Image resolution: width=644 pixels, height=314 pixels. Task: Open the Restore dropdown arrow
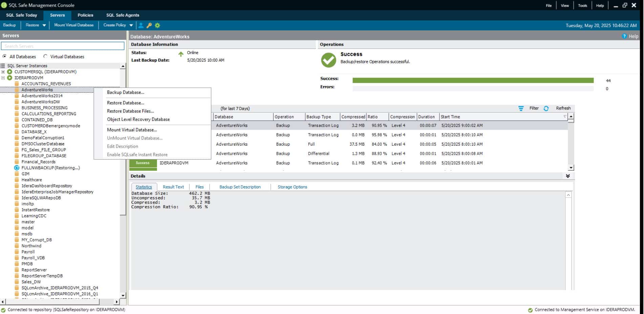click(44, 25)
